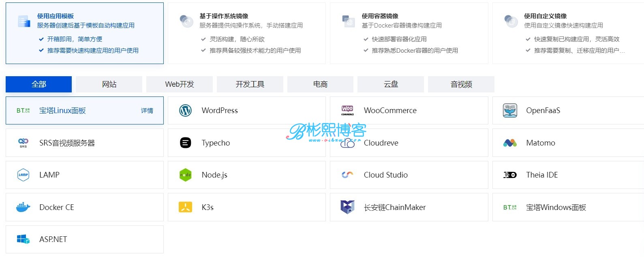Choose the Typecho template name
This screenshot has width=644, height=257.
coord(216,143)
